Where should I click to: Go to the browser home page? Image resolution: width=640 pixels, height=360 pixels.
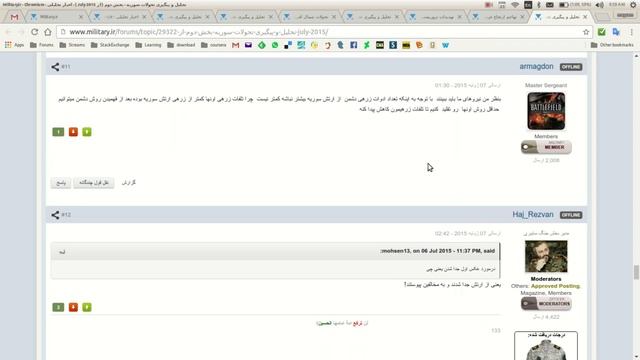point(48,32)
